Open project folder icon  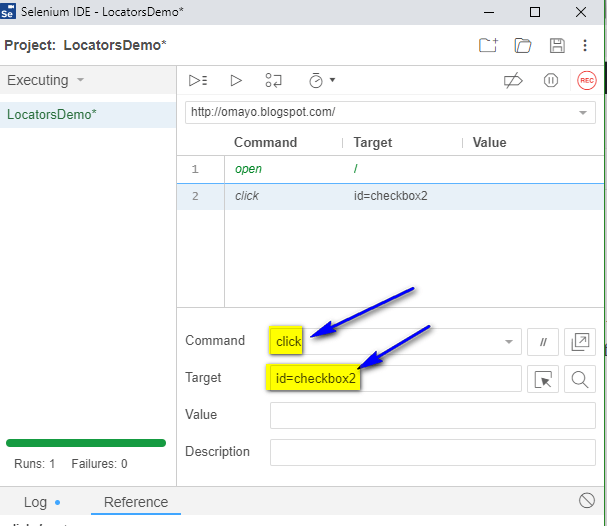click(523, 45)
